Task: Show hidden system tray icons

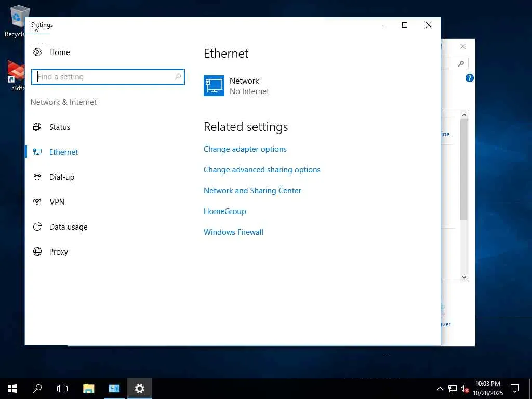Action: [x=440, y=389]
